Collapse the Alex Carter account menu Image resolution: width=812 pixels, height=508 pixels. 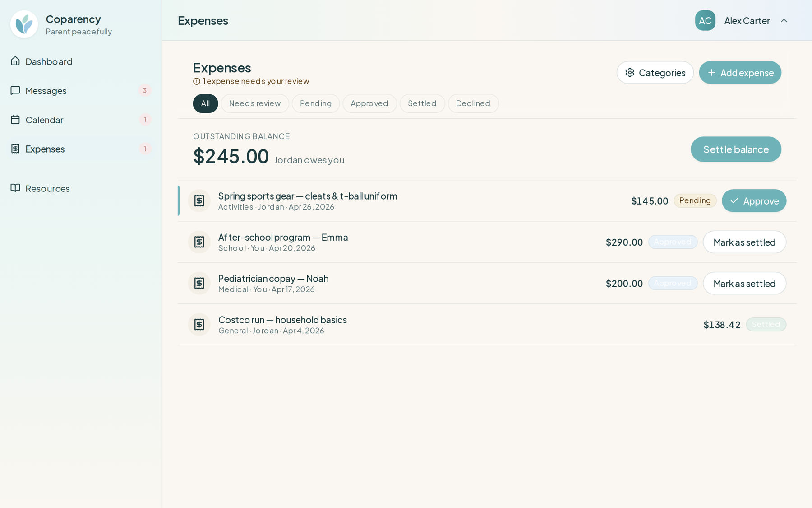coord(784,20)
